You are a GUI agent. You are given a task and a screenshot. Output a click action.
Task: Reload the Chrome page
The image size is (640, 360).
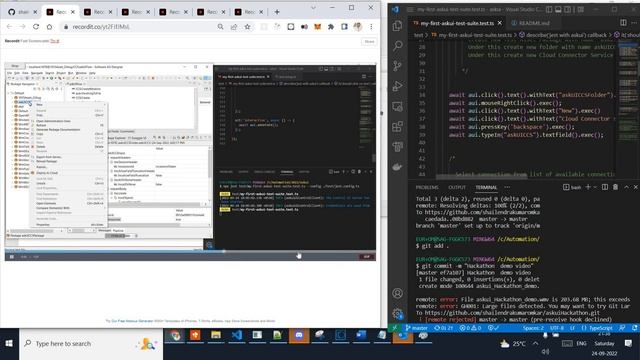(x=36, y=27)
